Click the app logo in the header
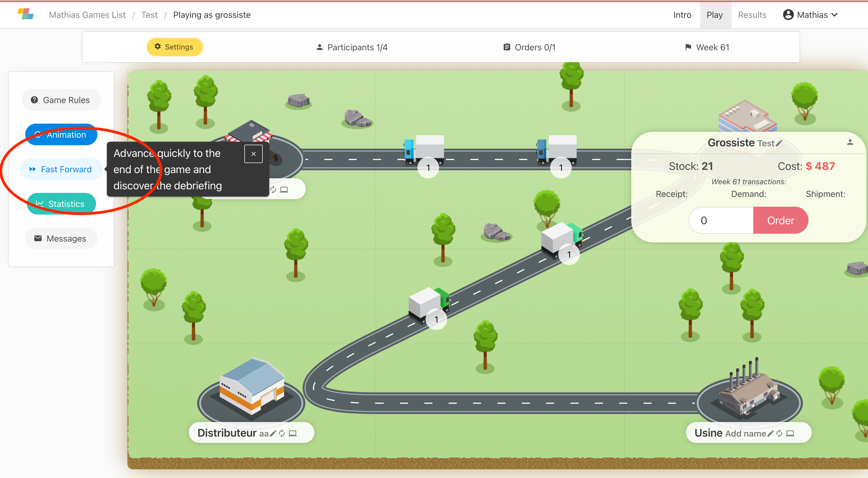Image resolution: width=868 pixels, height=478 pixels. [x=26, y=14]
